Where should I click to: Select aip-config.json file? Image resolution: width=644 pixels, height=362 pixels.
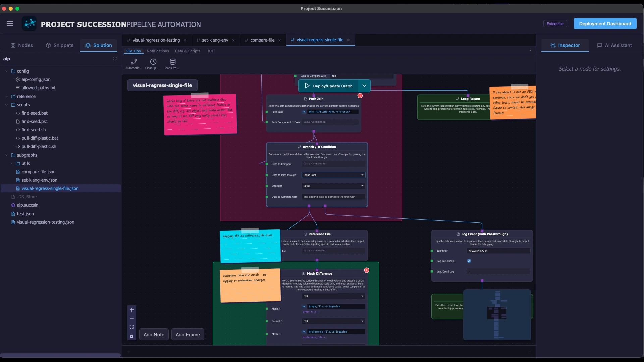click(x=36, y=79)
